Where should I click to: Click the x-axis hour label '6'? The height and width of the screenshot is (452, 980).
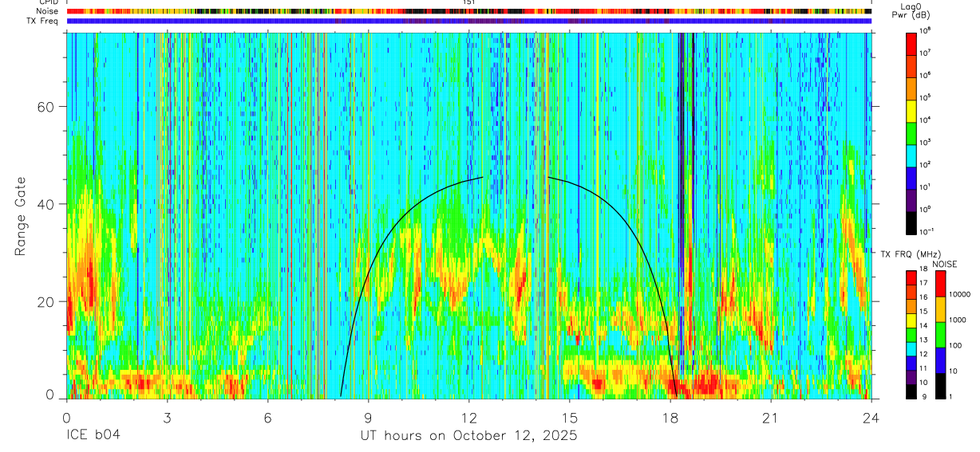pyautogui.click(x=267, y=418)
